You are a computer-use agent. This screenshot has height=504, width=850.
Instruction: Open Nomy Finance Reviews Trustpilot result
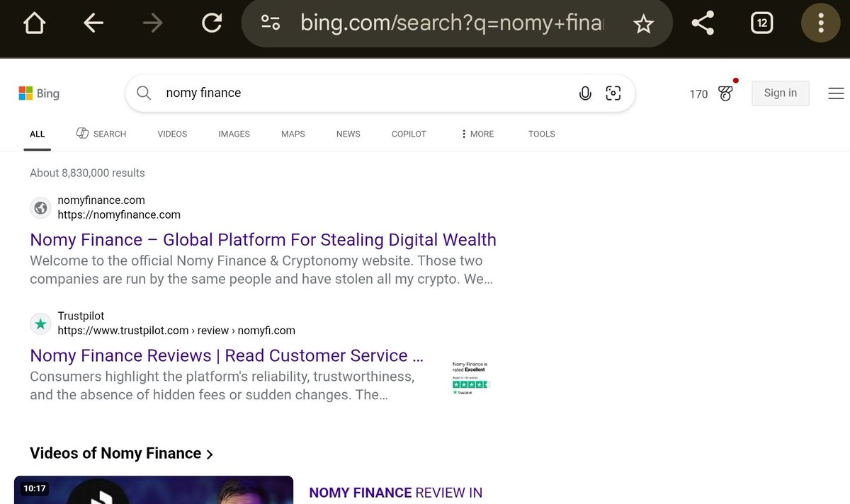click(x=227, y=355)
